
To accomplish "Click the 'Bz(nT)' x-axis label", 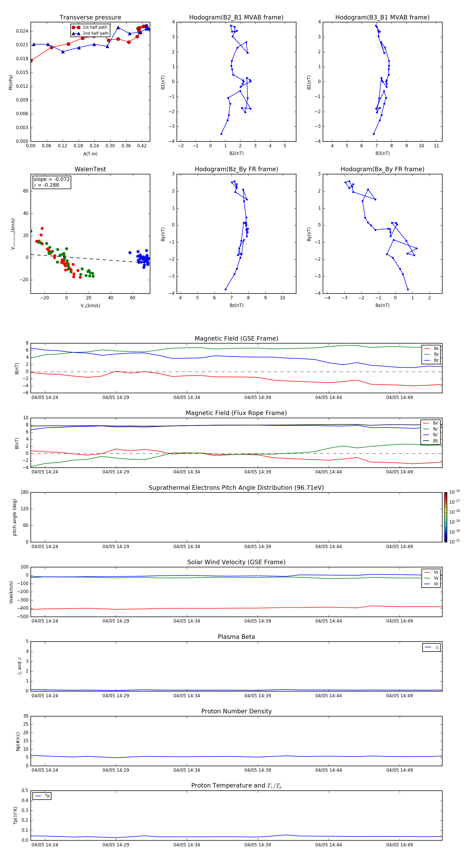I will [236, 305].
